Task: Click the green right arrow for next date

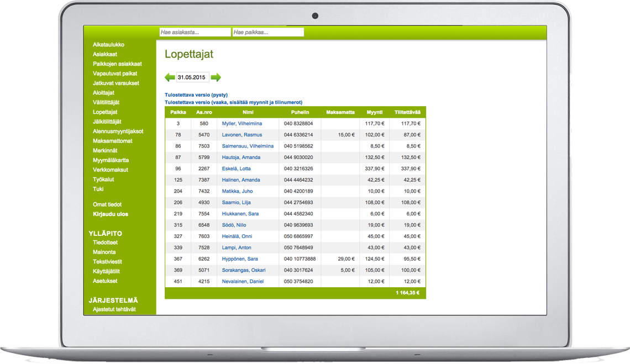Action: pos(216,77)
